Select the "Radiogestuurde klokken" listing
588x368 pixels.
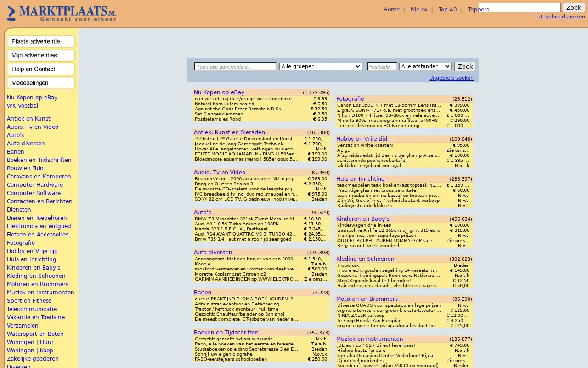coord(364,206)
